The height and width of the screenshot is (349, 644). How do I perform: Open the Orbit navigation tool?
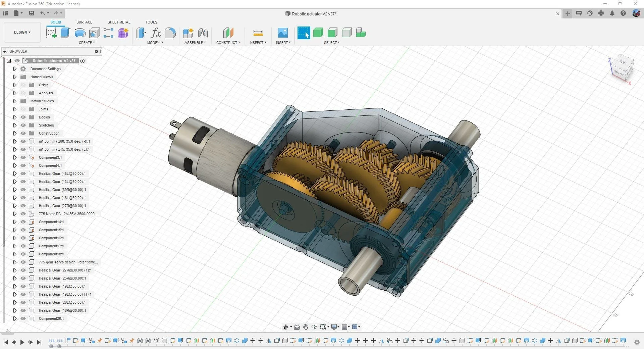tap(285, 327)
